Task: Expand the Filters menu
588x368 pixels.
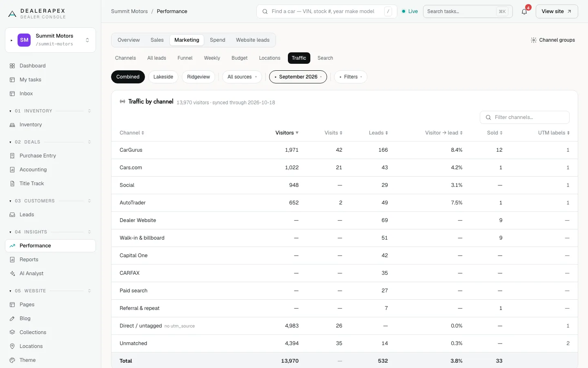Action: (x=351, y=77)
